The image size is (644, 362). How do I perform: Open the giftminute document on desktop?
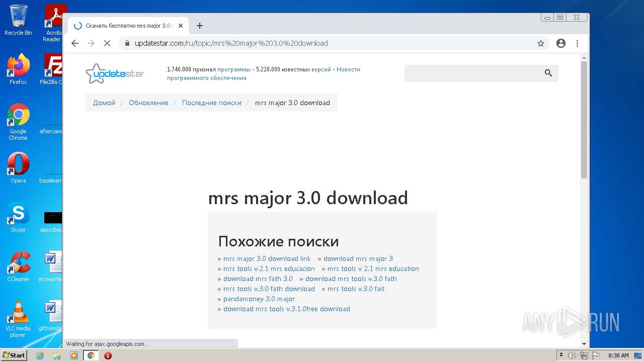click(x=52, y=316)
